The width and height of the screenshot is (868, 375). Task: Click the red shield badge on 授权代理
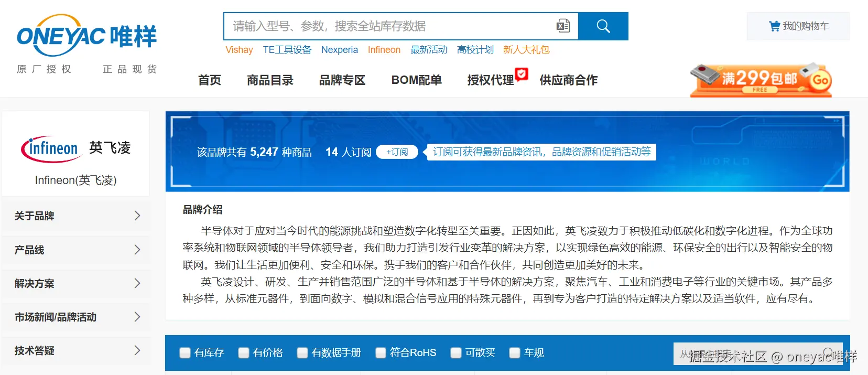pyautogui.click(x=521, y=74)
